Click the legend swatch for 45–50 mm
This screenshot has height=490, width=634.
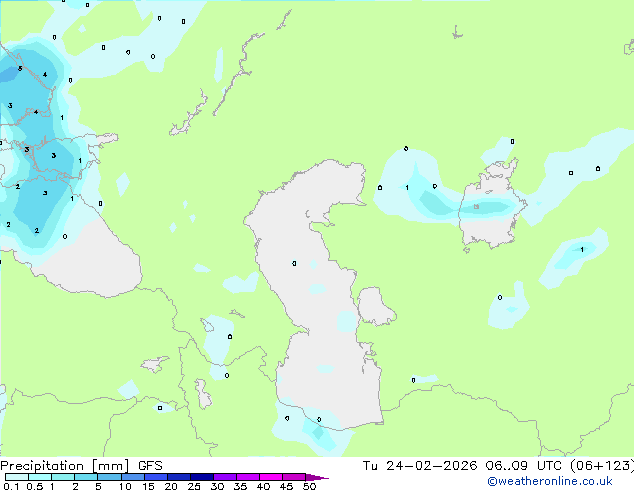pyautogui.click(x=294, y=477)
